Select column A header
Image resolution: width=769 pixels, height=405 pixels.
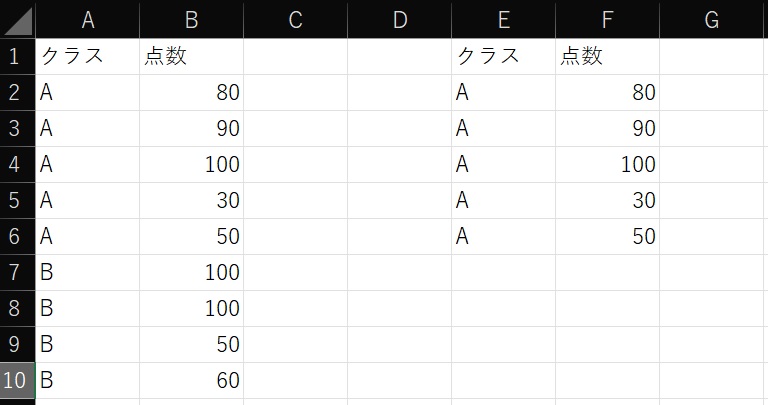pyautogui.click(x=87, y=19)
